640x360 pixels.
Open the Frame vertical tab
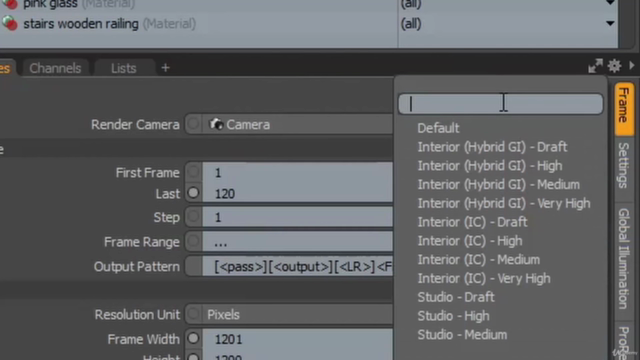(624, 108)
